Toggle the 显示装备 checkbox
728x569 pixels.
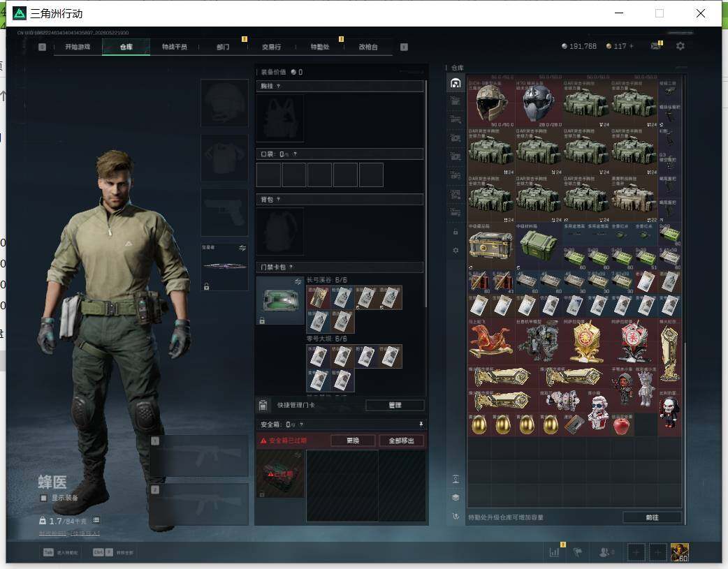tap(43, 498)
